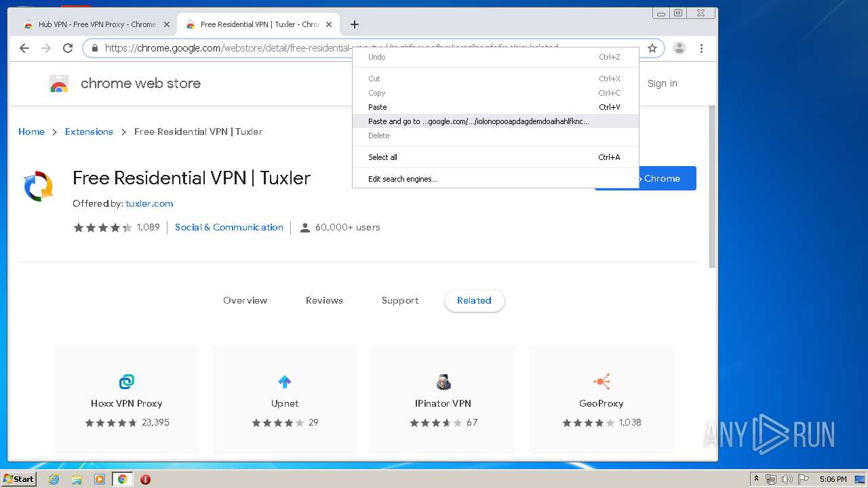The height and width of the screenshot is (488, 868).
Task: Click the volume tray icon
Action: click(x=787, y=479)
